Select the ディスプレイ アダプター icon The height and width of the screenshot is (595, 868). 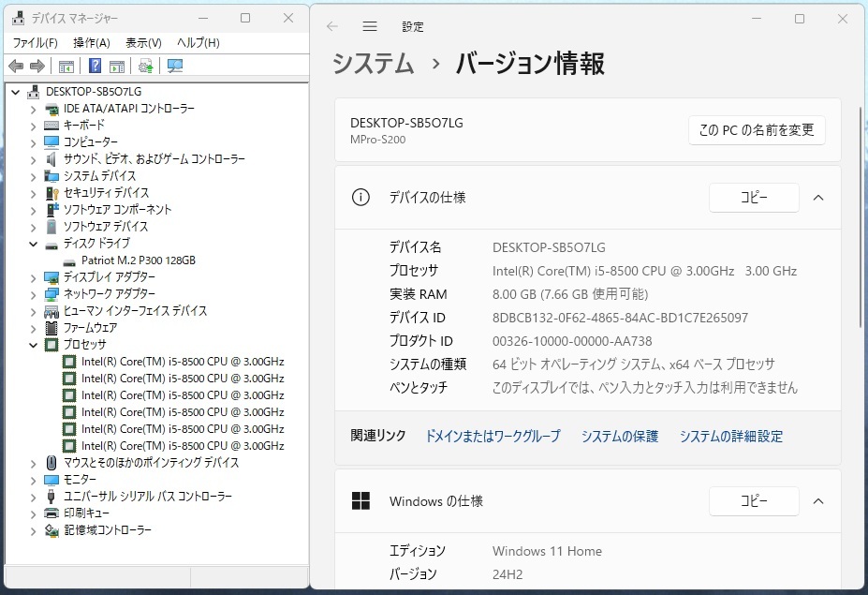coord(51,277)
